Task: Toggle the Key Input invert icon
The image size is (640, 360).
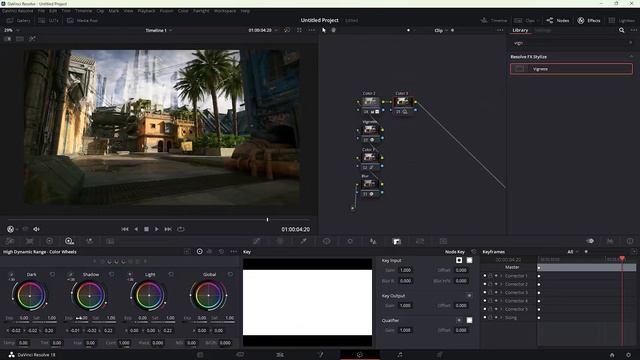Action: pyautogui.click(x=459, y=260)
